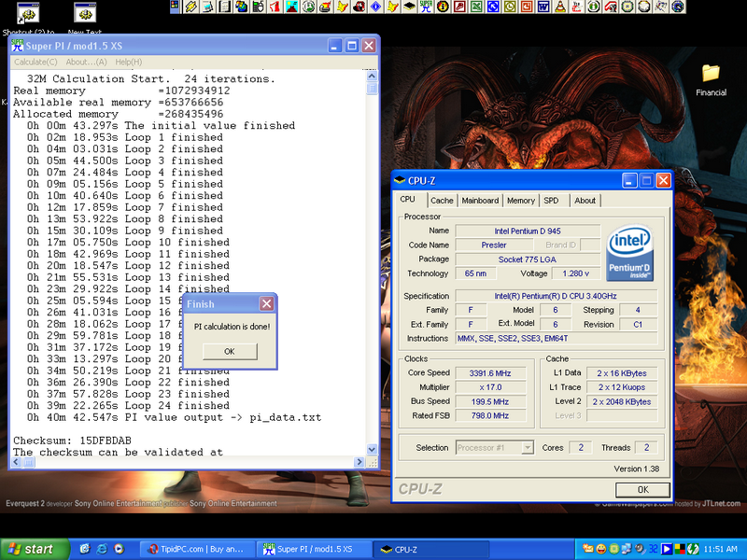
Task: Click the 'Loop 24 finished' line
Action: click(128, 406)
